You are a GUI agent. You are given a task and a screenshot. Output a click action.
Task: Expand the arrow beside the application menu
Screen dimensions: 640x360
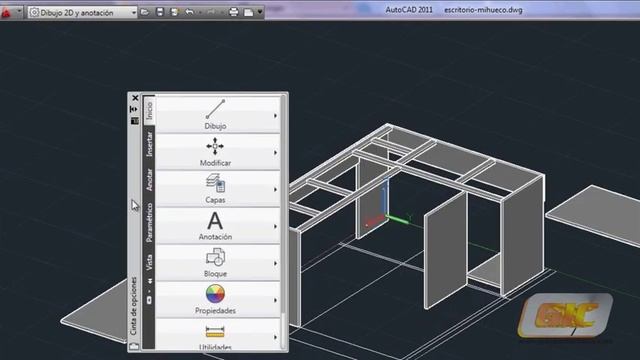19,11
